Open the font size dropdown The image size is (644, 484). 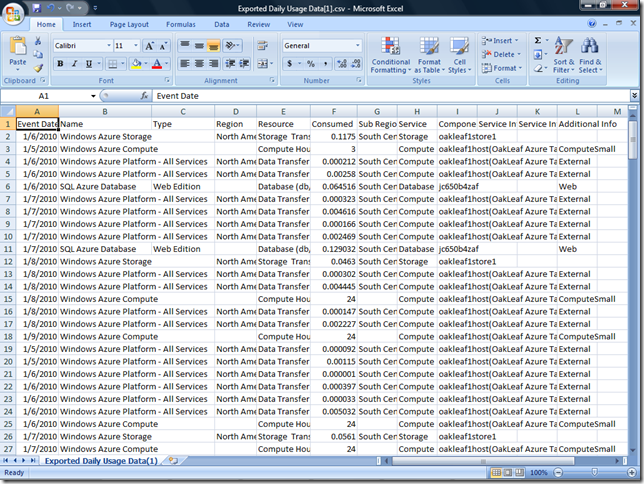(136, 46)
